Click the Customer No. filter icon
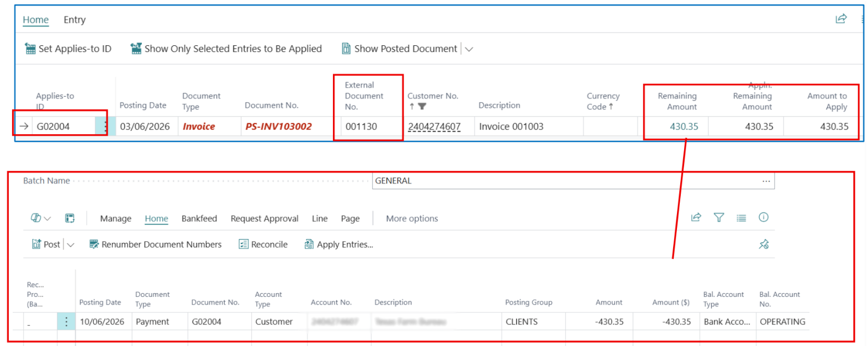This screenshot has height=346, width=868. tap(422, 107)
